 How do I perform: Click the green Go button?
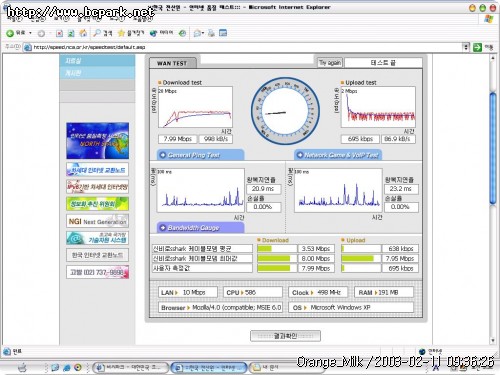coord(477,47)
